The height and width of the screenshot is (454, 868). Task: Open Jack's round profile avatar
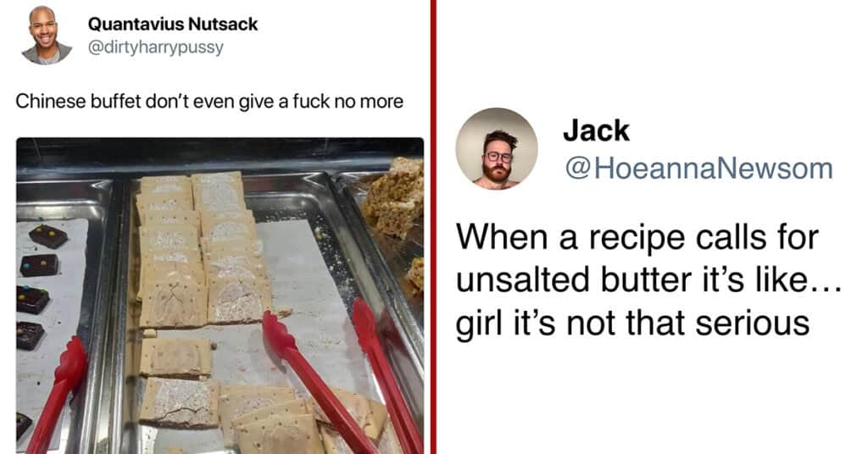tap(497, 148)
